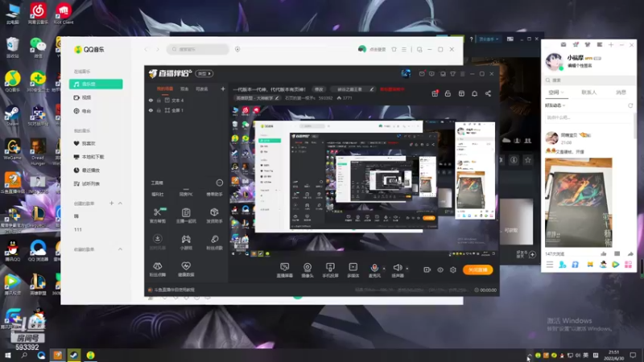The width and height of the screenshot is (644, 362).
Task: Expand microphone options arrow
Action: click(384, 269)
